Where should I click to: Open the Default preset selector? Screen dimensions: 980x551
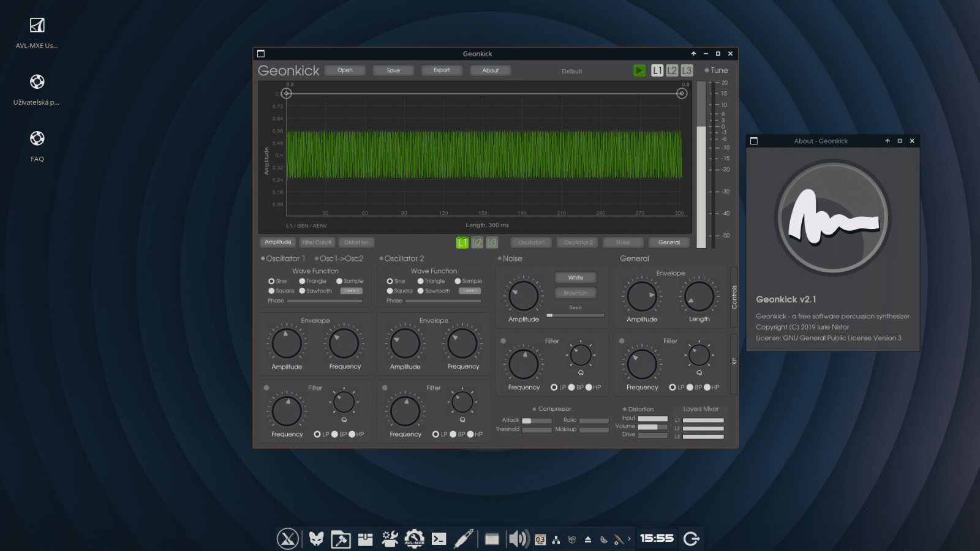(x=571, y=71)
